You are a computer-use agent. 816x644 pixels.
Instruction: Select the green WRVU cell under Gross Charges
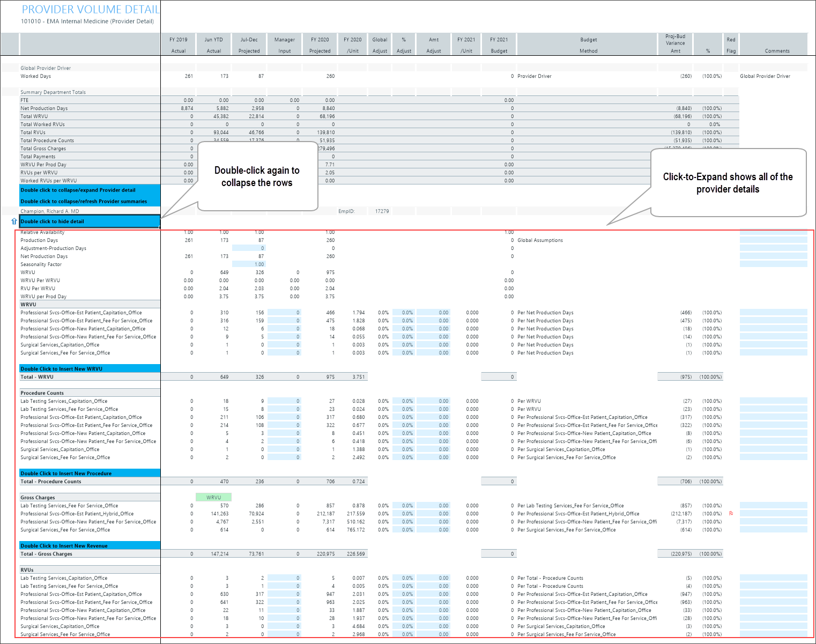(x=213, y=498)
